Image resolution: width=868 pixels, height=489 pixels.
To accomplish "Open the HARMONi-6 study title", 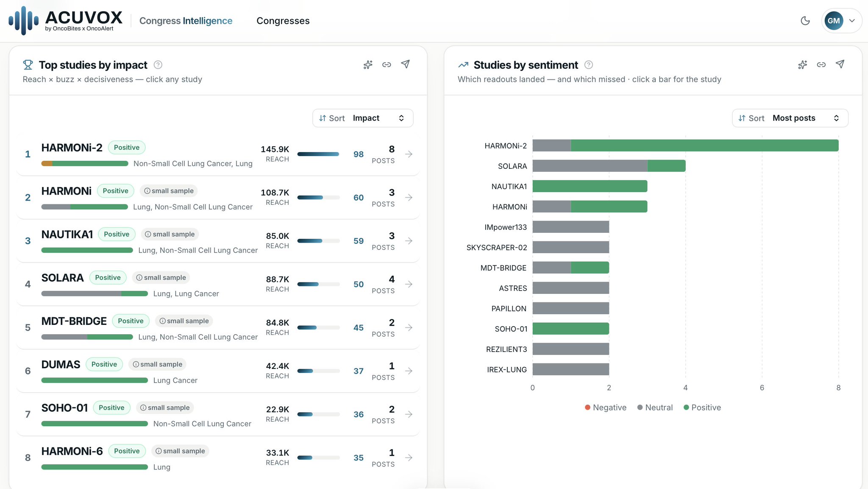I will (72, 451).
